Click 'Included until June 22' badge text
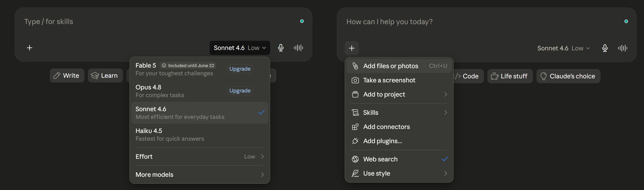Viewport: 644px width, 190px height. (x=191, y=65)
